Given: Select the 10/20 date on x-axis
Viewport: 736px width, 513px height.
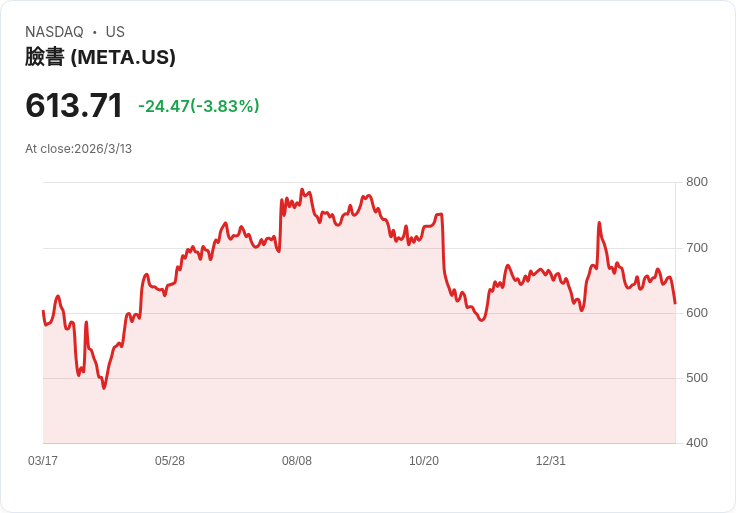Looking at the screenshot, I should (x=424, y=461).
